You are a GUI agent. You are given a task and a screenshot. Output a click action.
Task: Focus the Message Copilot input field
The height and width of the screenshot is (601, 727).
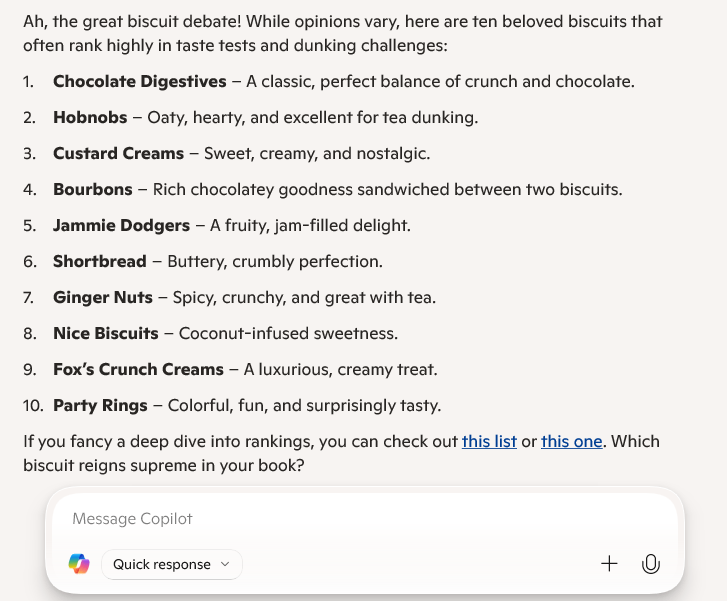pyautogui.click(x=360, y=519)
